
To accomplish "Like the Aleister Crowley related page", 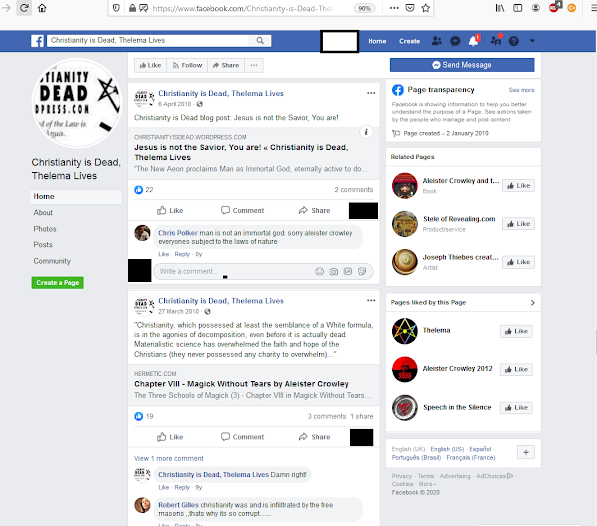I will (518, 186).
